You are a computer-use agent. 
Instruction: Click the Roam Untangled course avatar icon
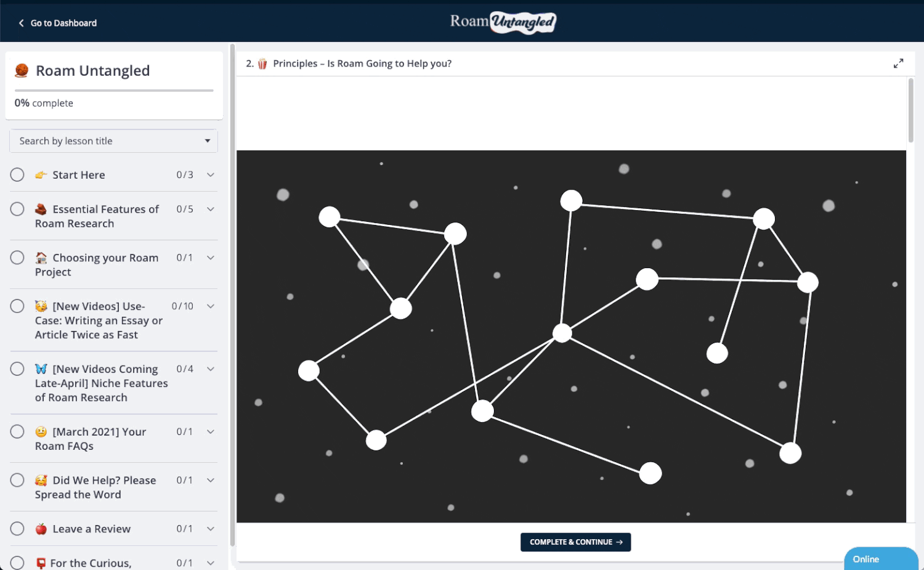[22, 71]
